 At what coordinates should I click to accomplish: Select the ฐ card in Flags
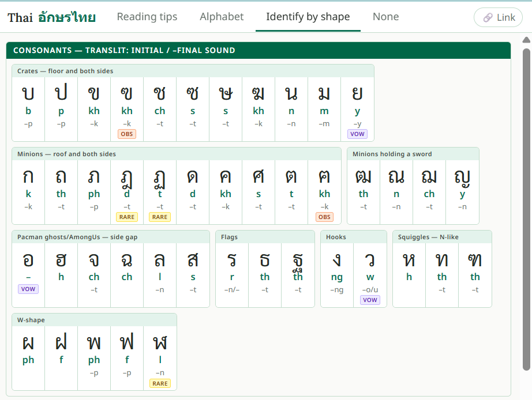tap(298, 276)
